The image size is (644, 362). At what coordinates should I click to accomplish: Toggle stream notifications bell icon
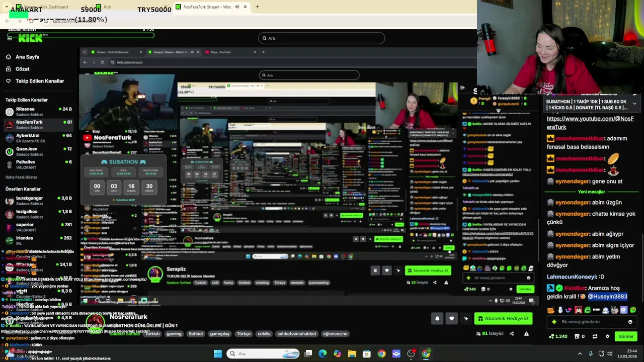437,318
